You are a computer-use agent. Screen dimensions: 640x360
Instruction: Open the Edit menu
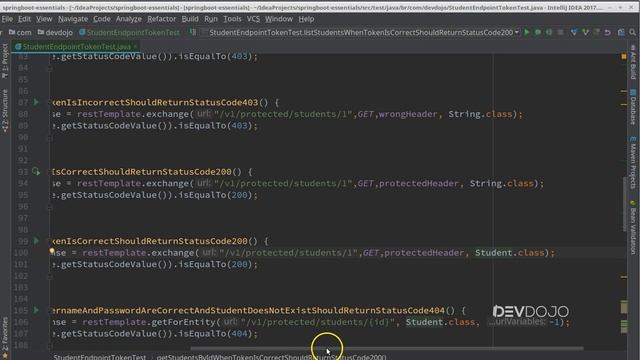(x=24, y=19)
